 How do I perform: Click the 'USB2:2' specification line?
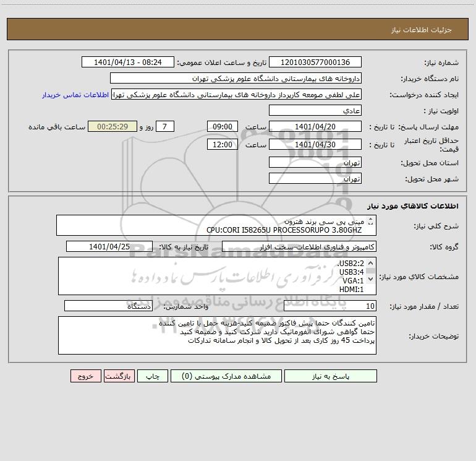[x=351, y=263]
